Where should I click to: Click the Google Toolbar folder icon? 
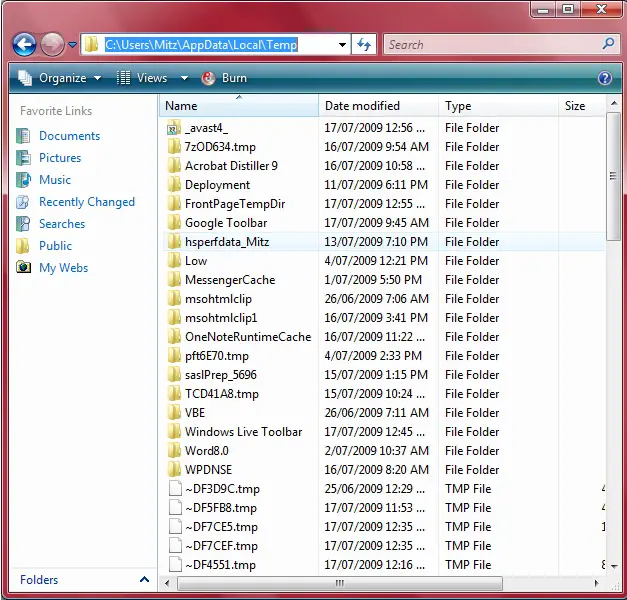coord(174,223)
